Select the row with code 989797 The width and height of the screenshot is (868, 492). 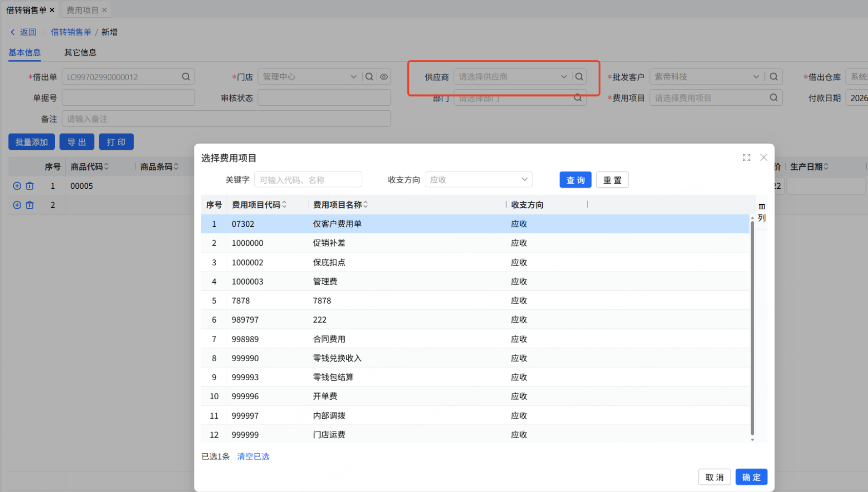pyautogui.click(x=475, y=320)
